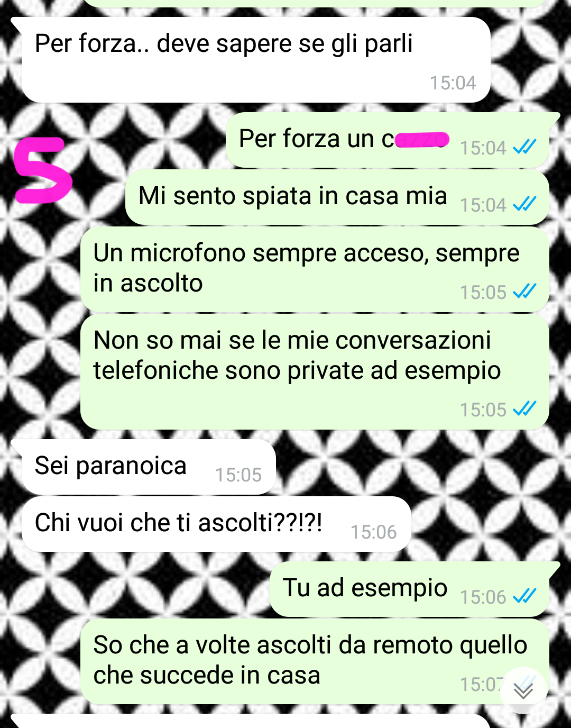Select message 'Per forza.. deve sapere se gli parli'

pos(255,60)
